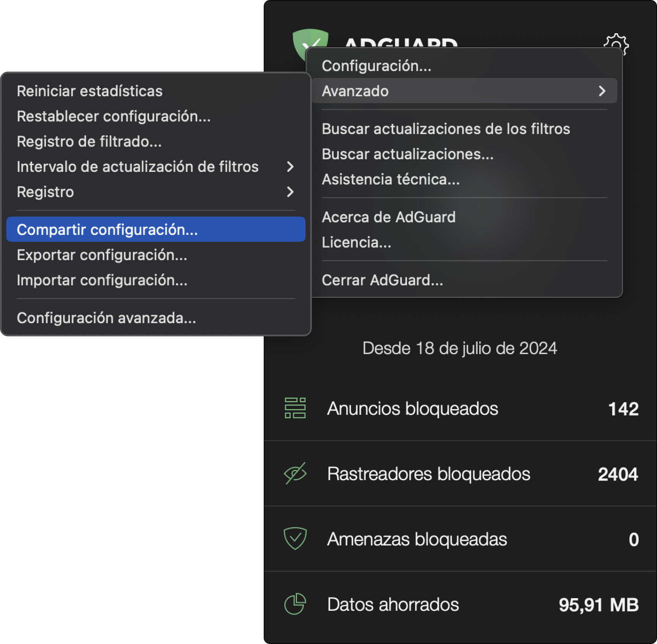This screenshot has height=644, width=657.
Task: Click the 0 threats count
Action: (634, 539)
